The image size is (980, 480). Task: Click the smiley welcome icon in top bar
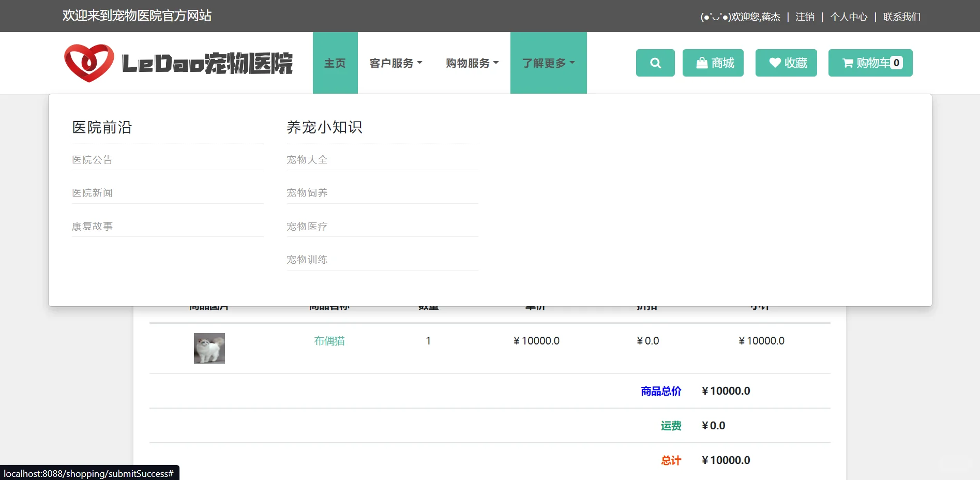coord(716,17)
